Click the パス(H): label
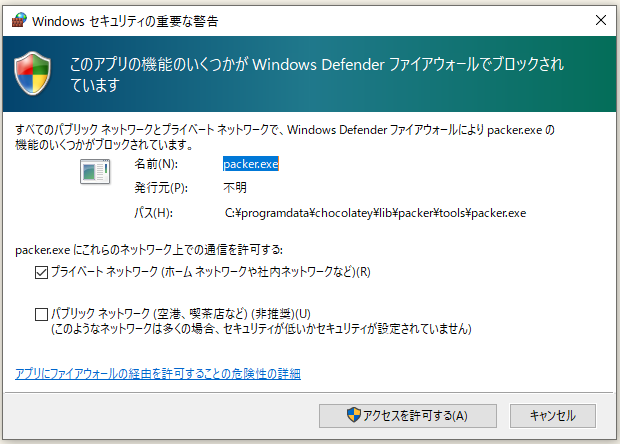The height and width of the screenshot is (444, 620). click(153, 213)
